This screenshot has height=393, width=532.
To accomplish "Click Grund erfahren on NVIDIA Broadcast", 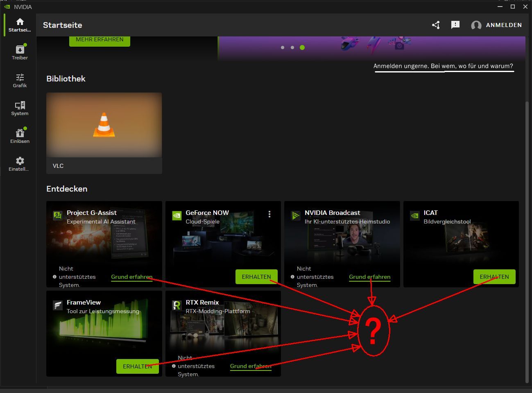I will tap(370, 277).
